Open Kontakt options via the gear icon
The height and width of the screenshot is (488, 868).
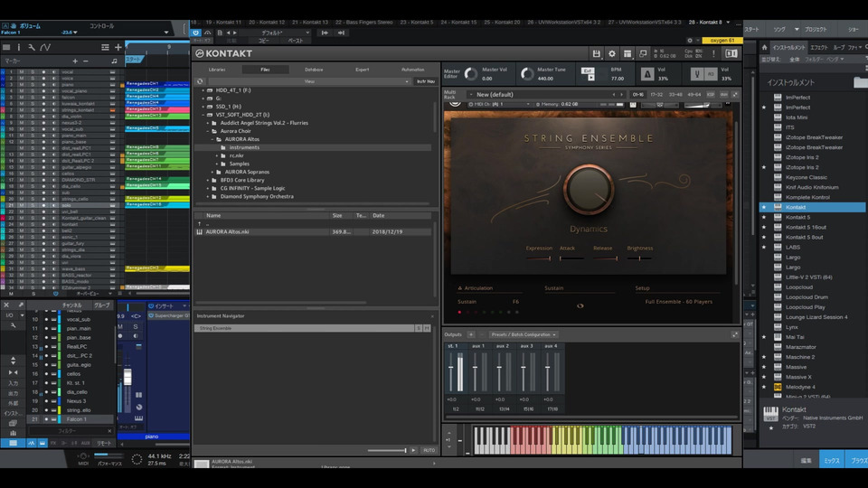pos(612,54)
